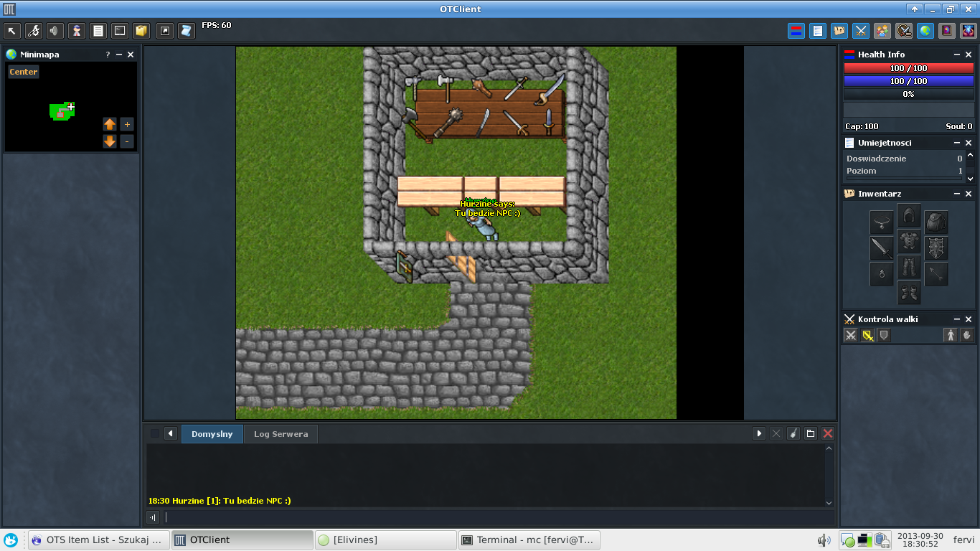The height and width of the screenshot is (551, 980).
Task: Open the terminal console icon in toolbar
Action: [x=120, y=31]
